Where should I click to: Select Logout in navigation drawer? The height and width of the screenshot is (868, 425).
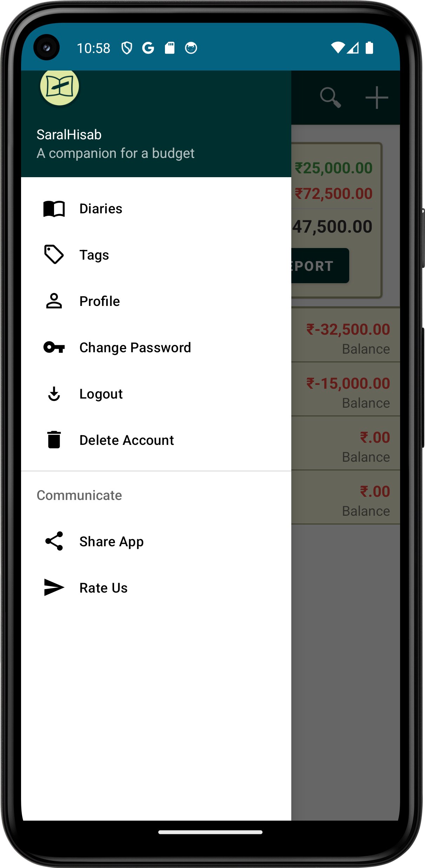101,394
